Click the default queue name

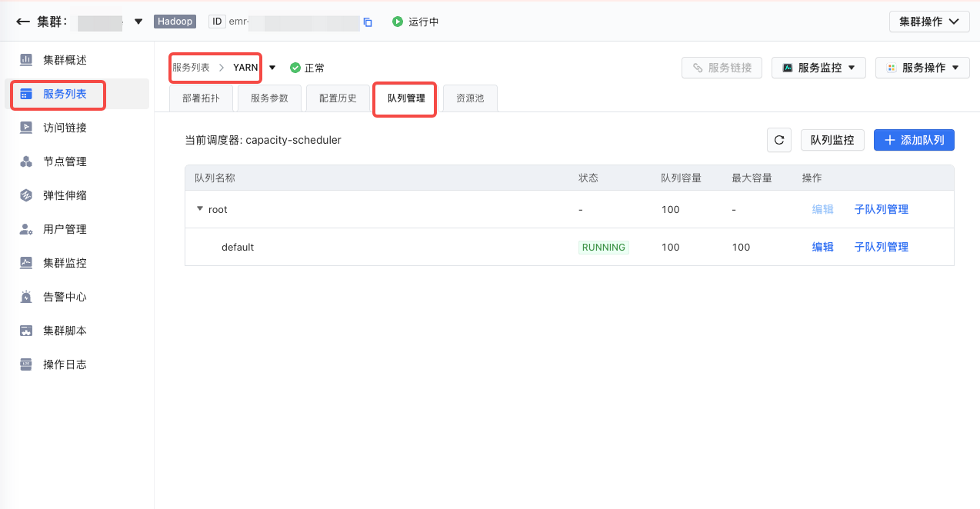(x=238, y=247)
